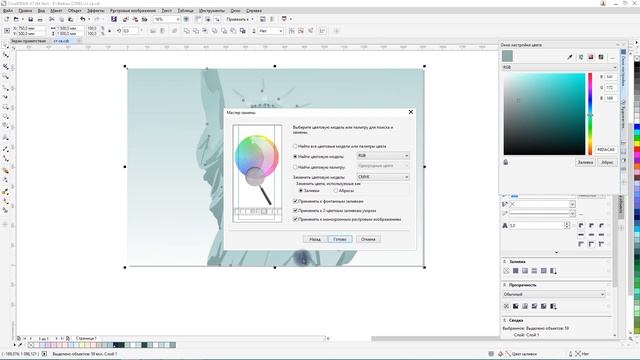Show color sliders in color docker
Image resolution: width=640 pixels, height=360 pixels.
click(581, 57)
